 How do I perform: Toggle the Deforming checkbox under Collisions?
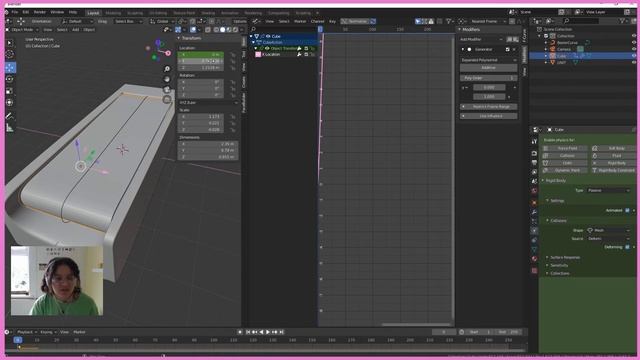click(627, 247)
